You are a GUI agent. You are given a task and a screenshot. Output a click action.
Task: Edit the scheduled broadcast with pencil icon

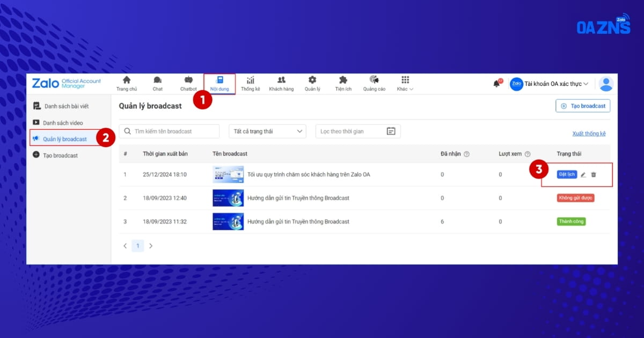(x=583, y=174)
